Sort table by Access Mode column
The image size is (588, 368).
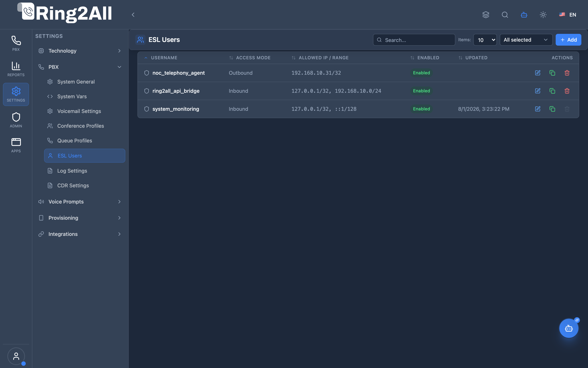(x=250, y=58)
